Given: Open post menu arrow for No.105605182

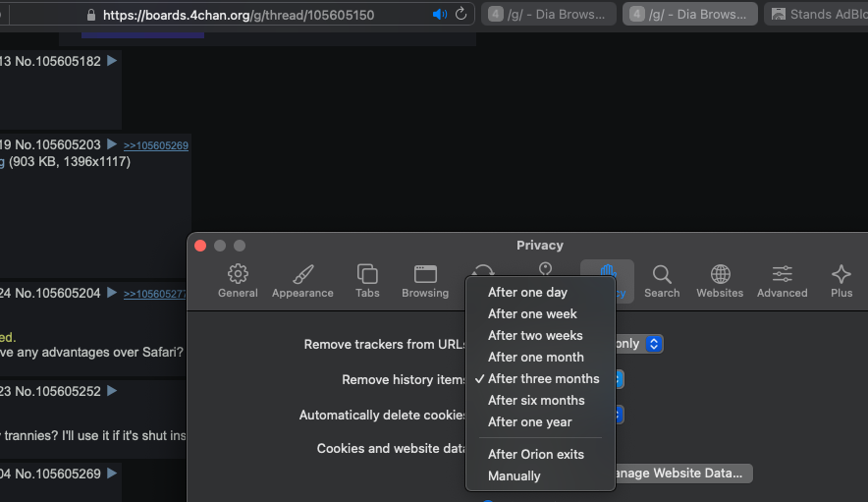Looking at the screenshot, I should pyautogui.click(x=112, y=60).
